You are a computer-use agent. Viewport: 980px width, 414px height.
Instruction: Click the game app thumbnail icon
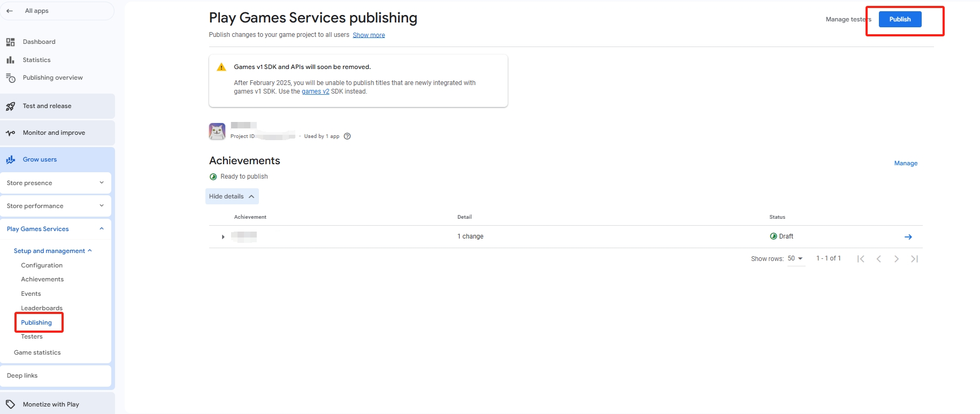(217, 131)
